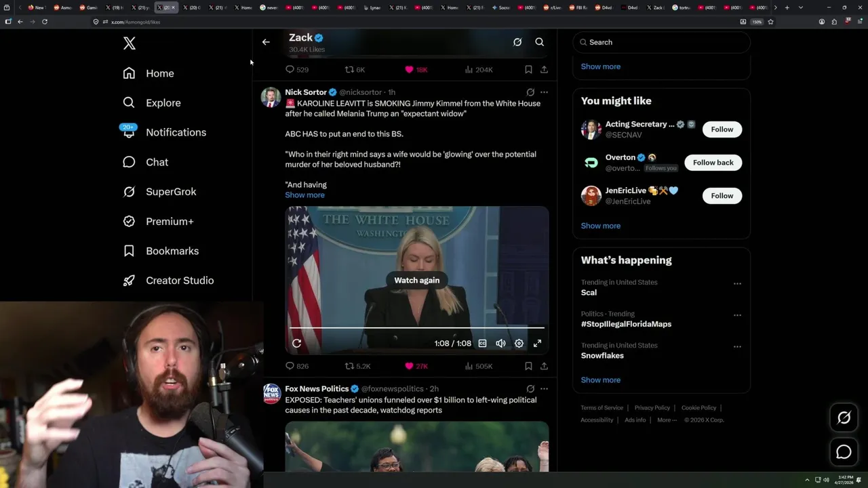
Task: Click the X logo in sidebar
Action: (130, 43)
